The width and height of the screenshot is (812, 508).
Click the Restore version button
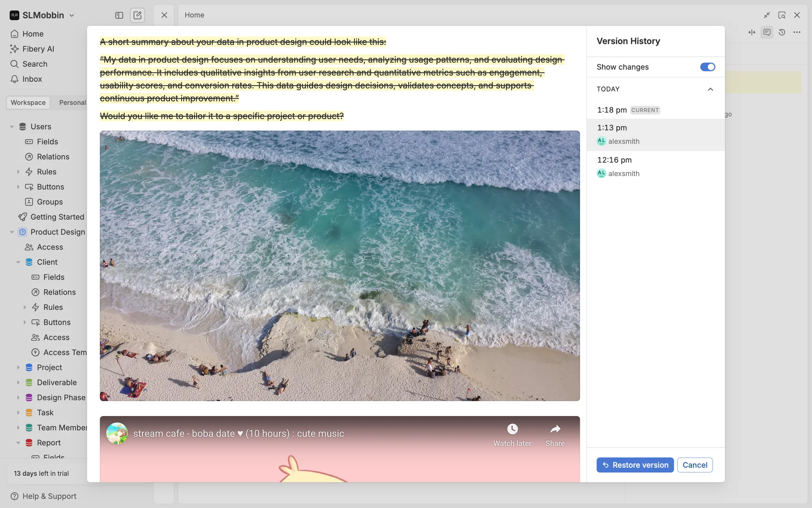tap(635, 465)
